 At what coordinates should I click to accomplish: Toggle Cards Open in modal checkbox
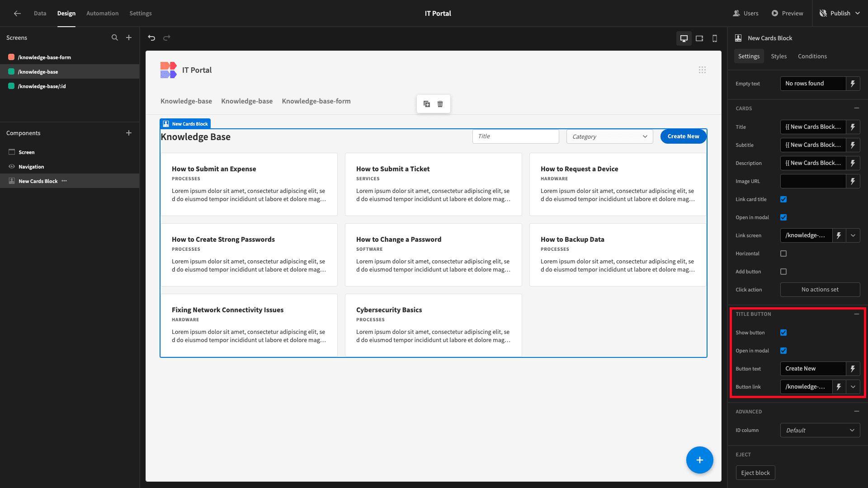(783, 217)
